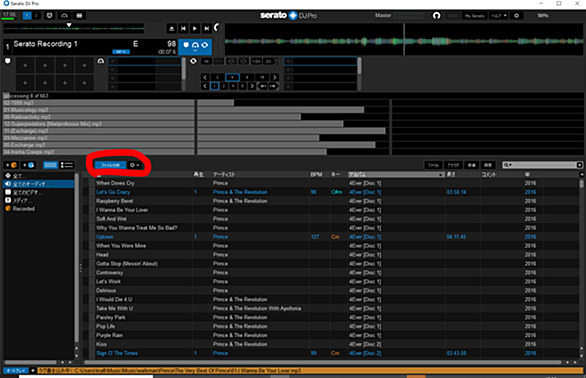586x378 pixels.
Task: Open the analyze settings gear dropdown
Action: (x=135, y=165)
